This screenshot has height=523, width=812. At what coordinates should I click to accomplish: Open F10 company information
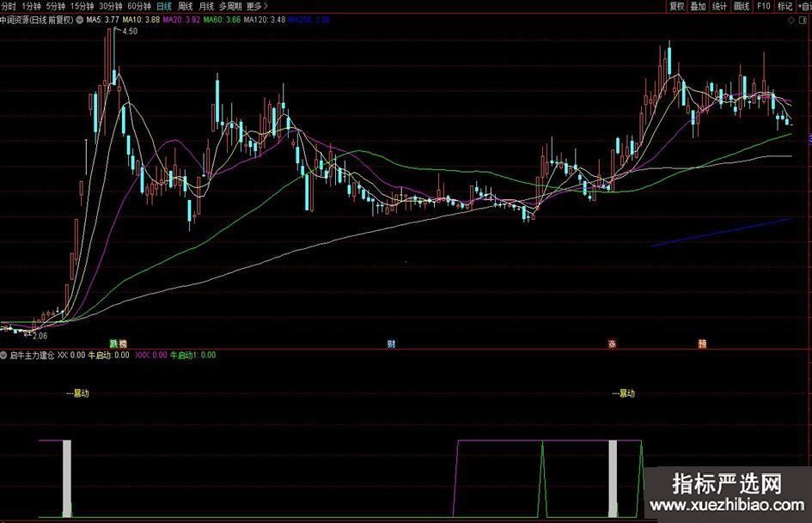(x=763, y=6)
